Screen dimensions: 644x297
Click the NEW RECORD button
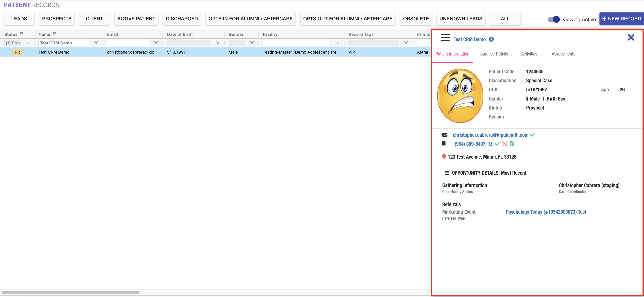click(622, 18)
